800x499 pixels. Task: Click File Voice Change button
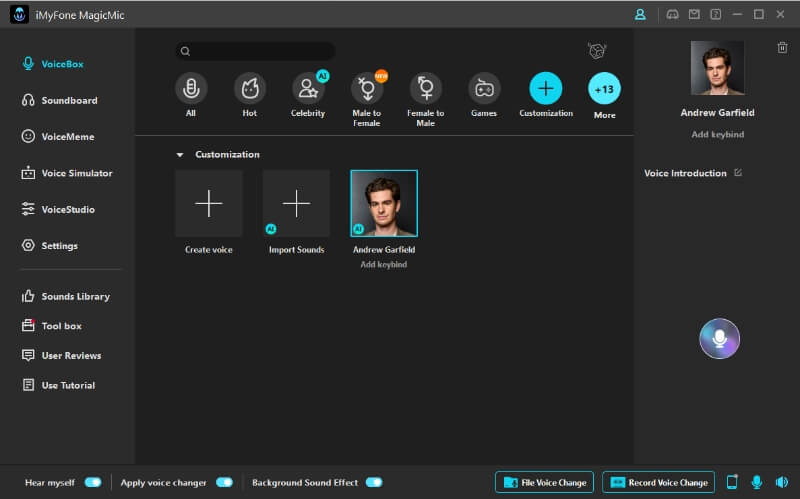point(544,482)
